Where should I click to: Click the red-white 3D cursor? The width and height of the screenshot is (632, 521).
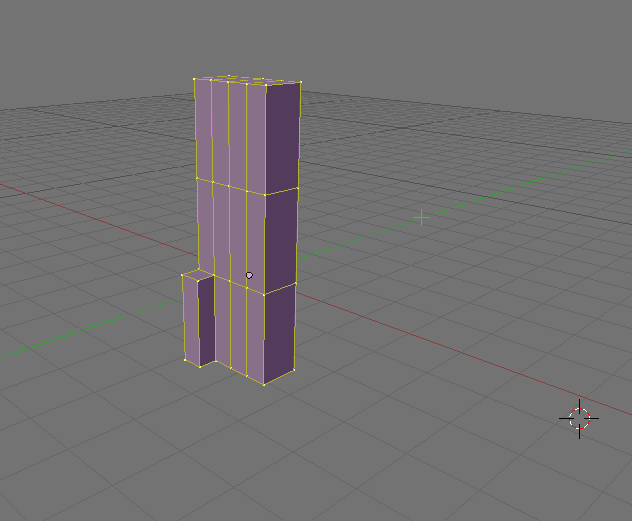click(579, 419)
